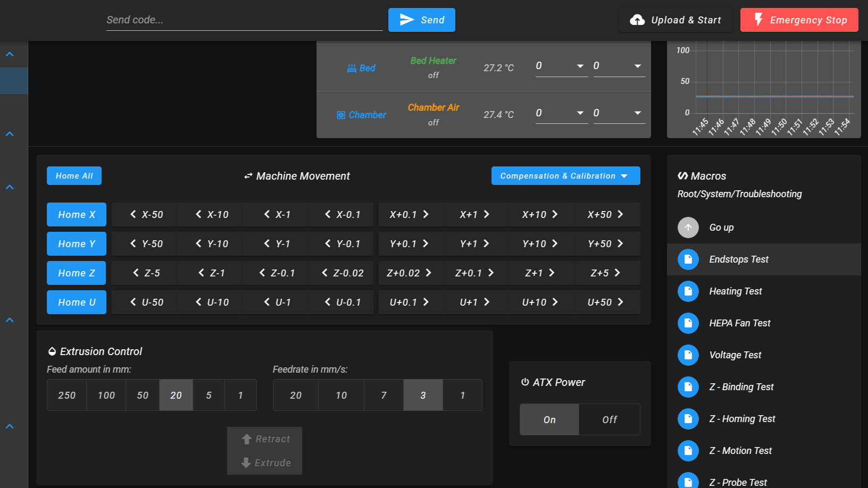Click the Z - Binding Test file icon
Viewport: 868px width, 488px height.
click(x=688, y=387)
